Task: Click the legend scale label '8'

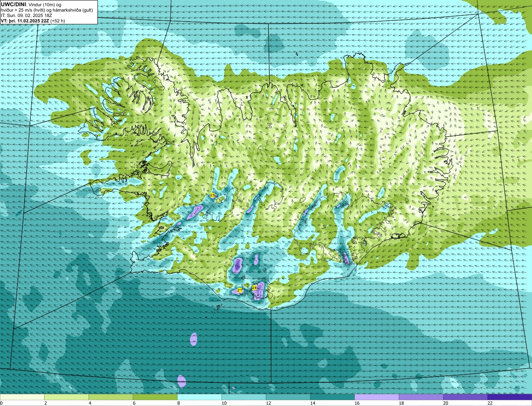Action: coord(178,403)
